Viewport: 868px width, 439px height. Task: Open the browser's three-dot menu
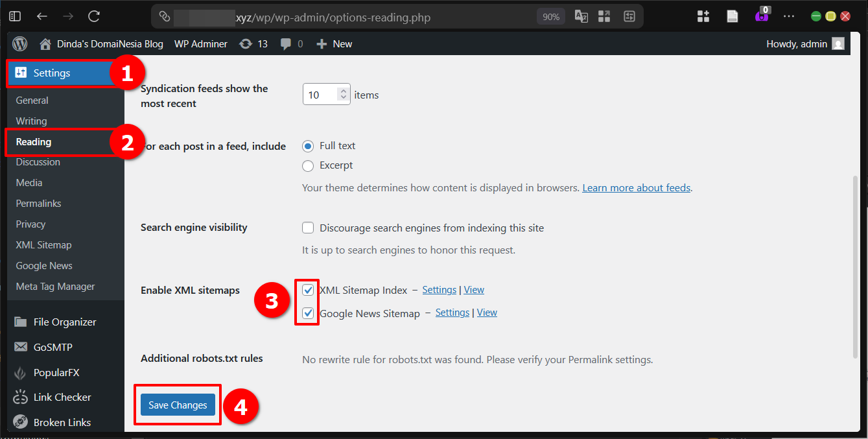pos(788,17)
